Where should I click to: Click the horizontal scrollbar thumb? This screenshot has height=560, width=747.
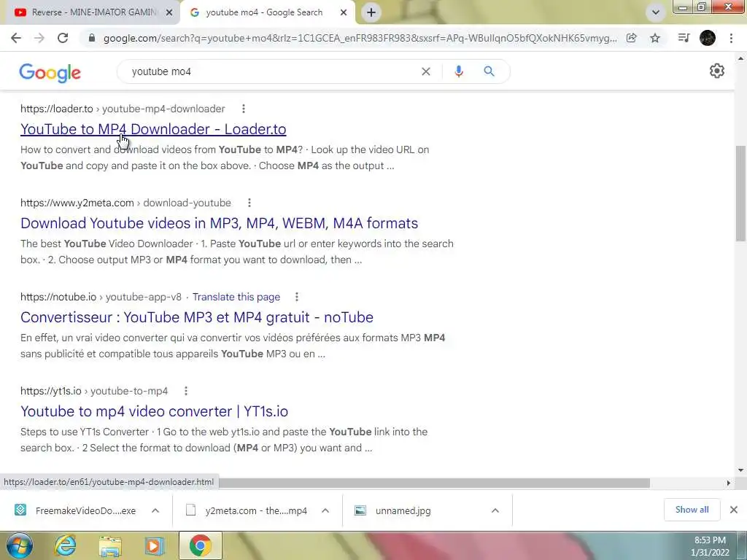pyautogui.click(x=433, y=483)
